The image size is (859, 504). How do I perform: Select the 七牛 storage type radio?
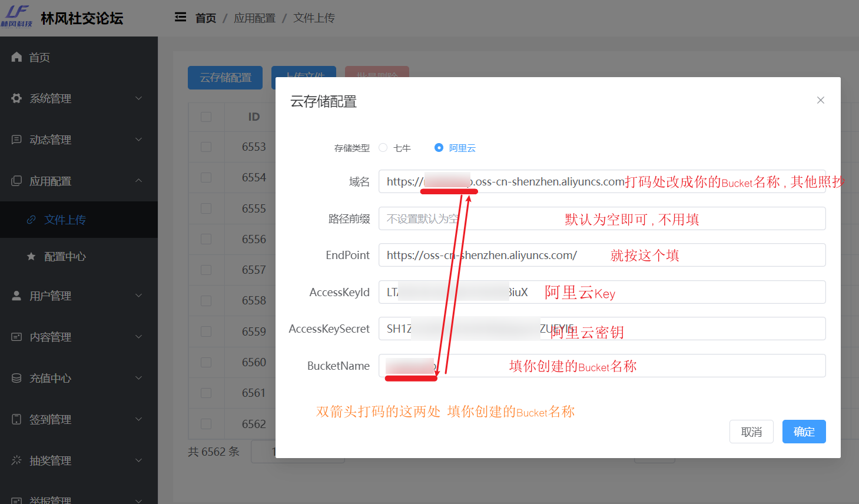coord(383,148)
